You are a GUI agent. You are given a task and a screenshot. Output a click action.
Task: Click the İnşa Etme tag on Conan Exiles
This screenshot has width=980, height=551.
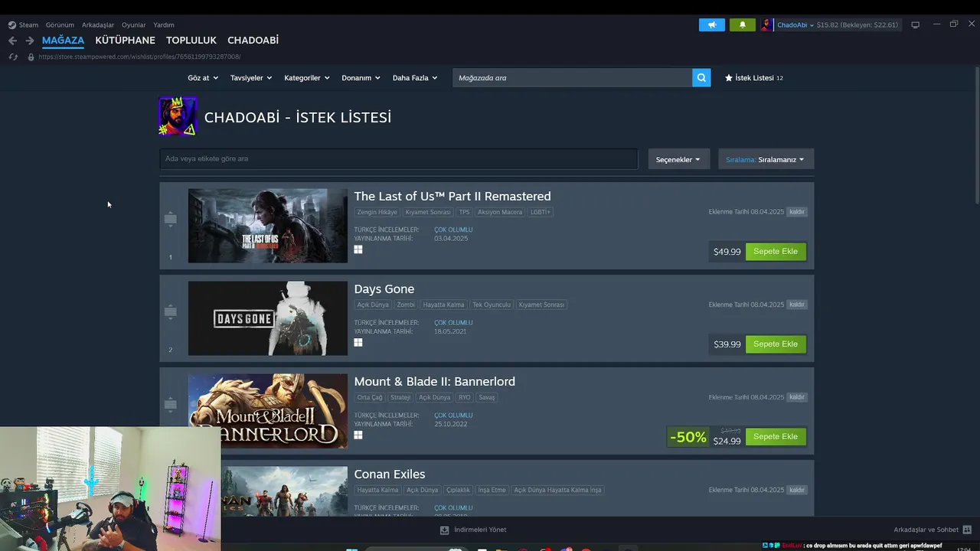click(492, 490)
